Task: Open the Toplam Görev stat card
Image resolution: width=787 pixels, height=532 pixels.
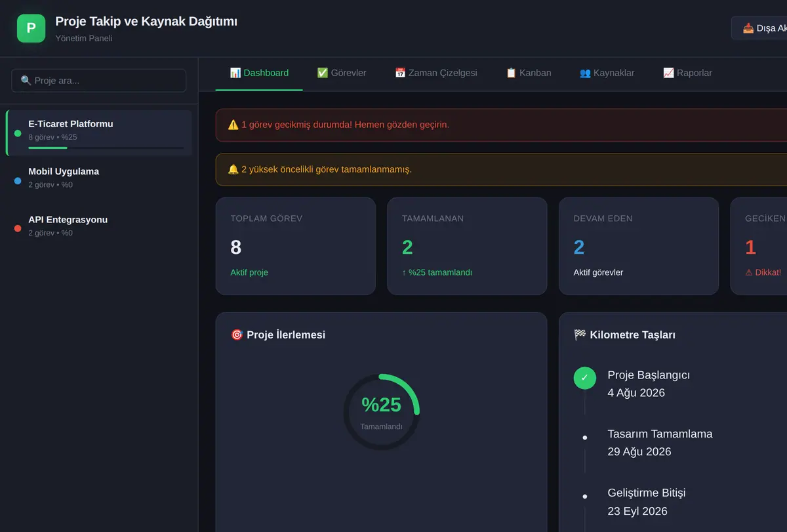Action: pos(296,246)
